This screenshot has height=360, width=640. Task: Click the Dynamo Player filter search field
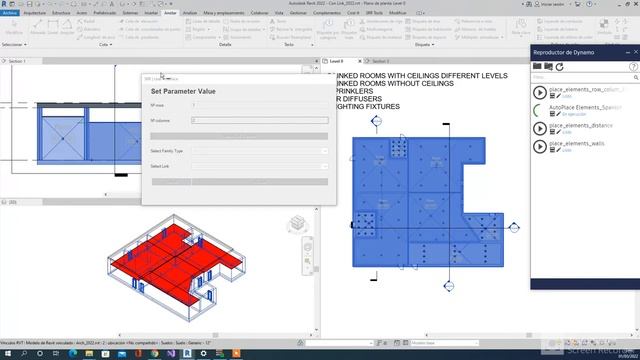(x=582, y=77)
